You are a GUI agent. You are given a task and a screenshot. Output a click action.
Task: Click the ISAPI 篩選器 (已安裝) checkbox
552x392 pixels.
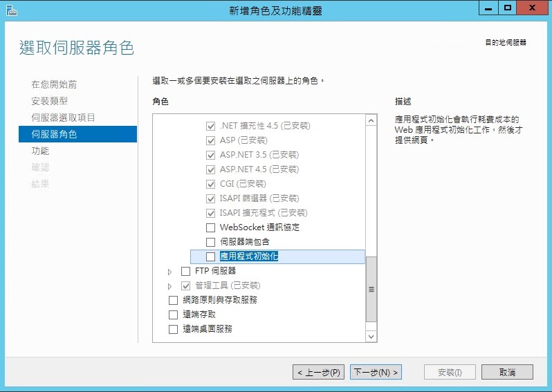coord(210,198)
